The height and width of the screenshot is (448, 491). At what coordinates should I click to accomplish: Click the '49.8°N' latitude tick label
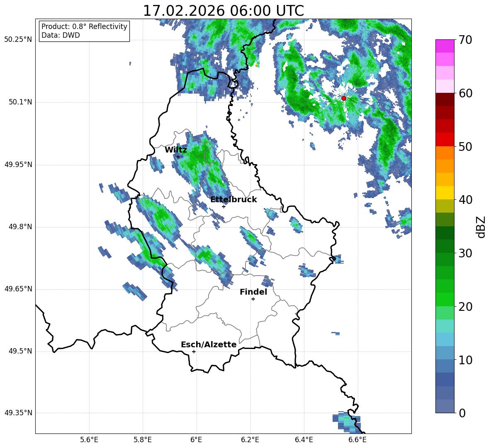20,227
